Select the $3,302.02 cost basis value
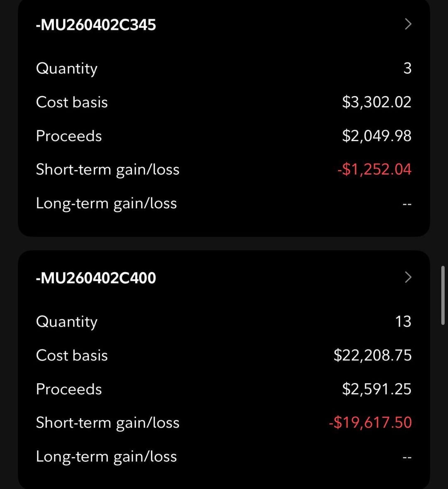448x489 pixels. (x=377, y=102)
